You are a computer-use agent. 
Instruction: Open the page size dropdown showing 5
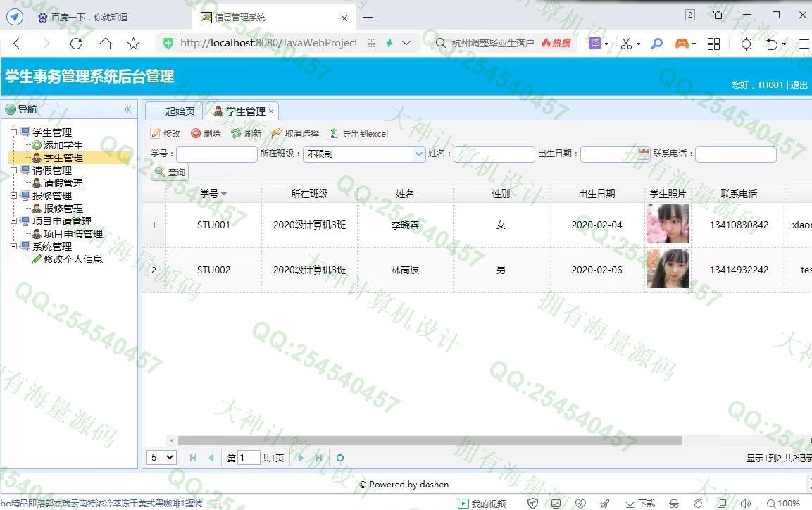point(161,458)
